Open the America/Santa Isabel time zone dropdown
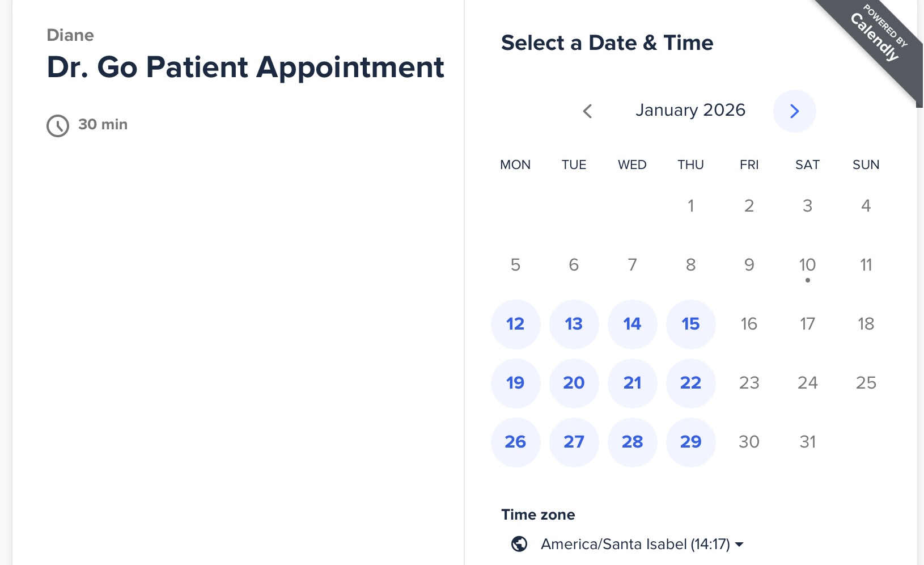This screenshot has height=565, width=924. (635, 544)
